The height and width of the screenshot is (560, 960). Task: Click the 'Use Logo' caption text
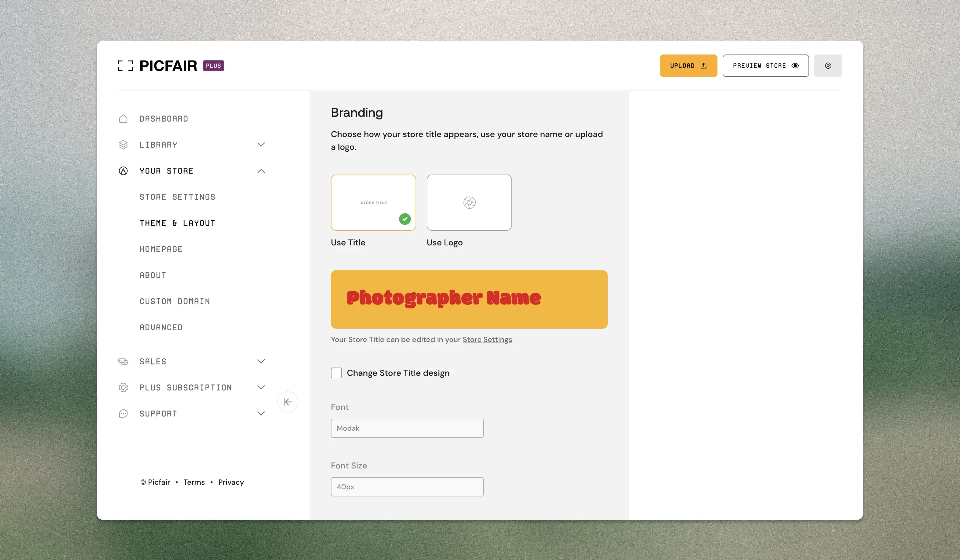[445, 243]
